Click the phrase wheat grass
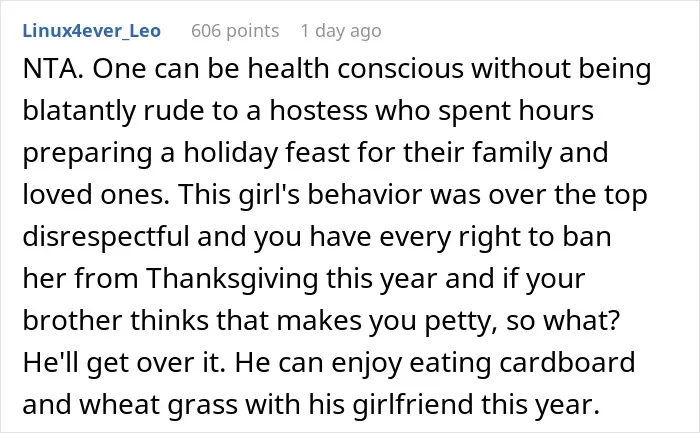This screenshot has width=700, height=433. click(158, 405)
